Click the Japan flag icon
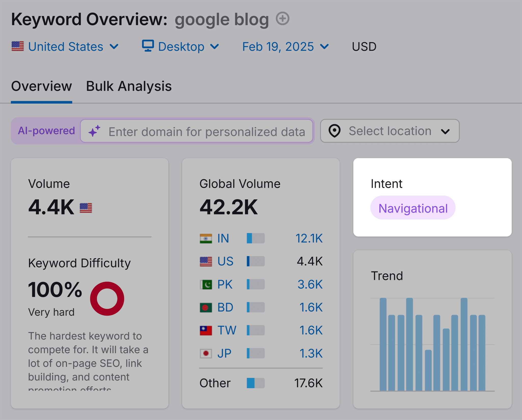Viewport: 522px width, 420px height. click(206, 353)
